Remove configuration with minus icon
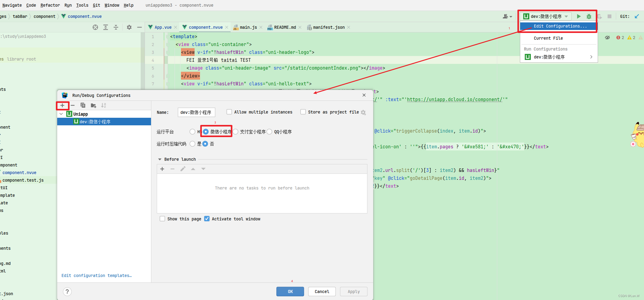The image size is (644, 300). [73, 105]
